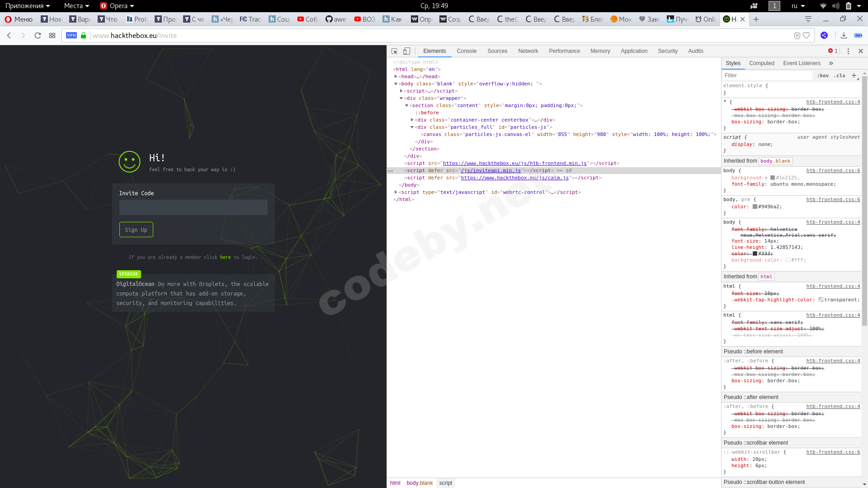
Task: Expand the container-center centerbox div
Action: (412, 120)
